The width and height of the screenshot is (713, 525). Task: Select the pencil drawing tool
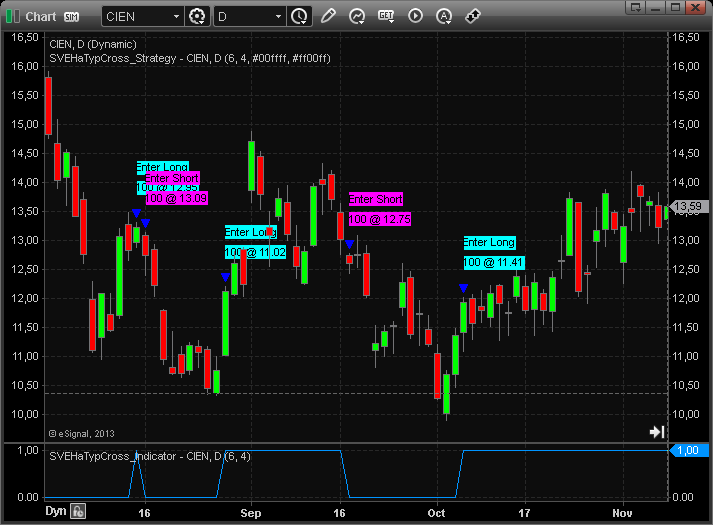pos(329,16)
